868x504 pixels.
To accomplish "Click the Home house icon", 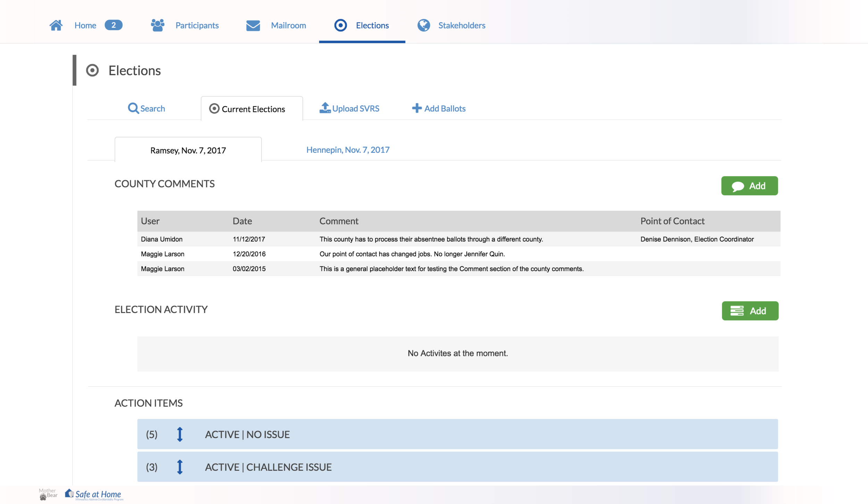I will (56, 25).
